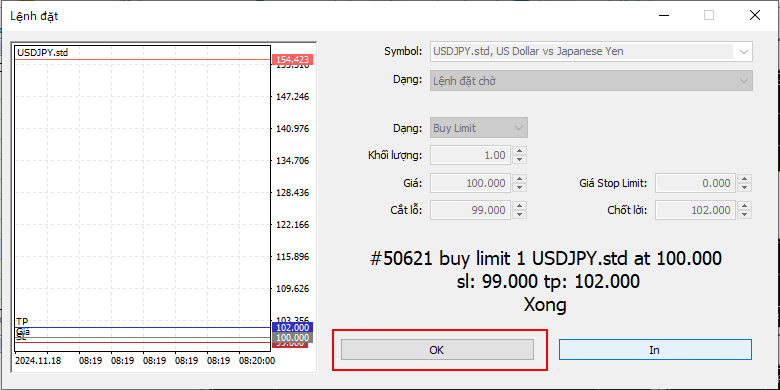The image size is (780, 390).
Task: Click the Khối lượng label
Action: [395, 155]
